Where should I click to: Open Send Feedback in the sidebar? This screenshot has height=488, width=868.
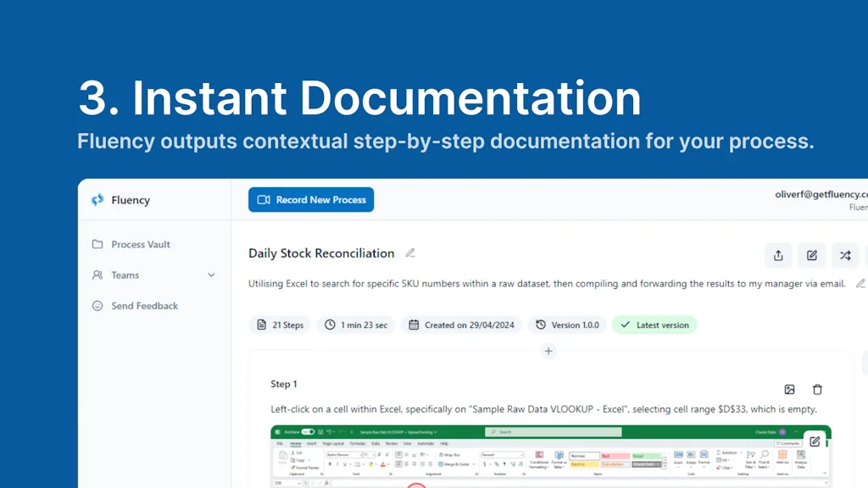(x=144, y=306)
